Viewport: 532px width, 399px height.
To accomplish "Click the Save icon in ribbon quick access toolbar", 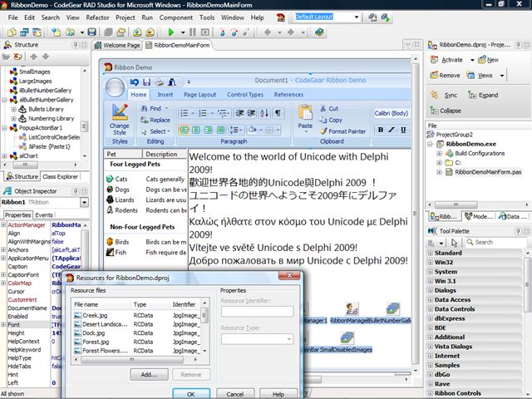I will (146, 81).
